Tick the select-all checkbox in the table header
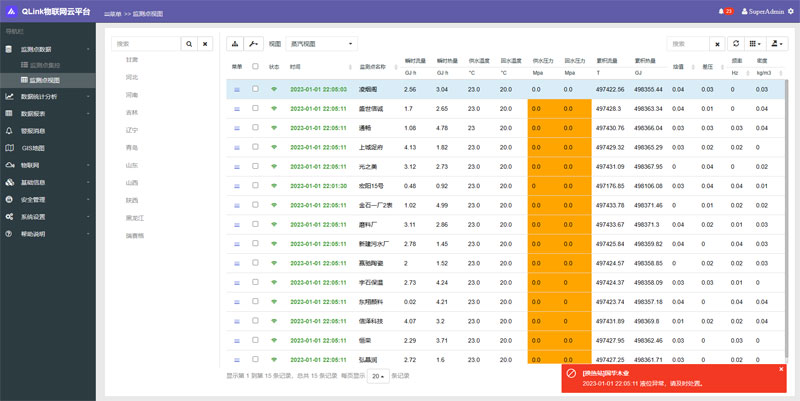 click(255, 67)
